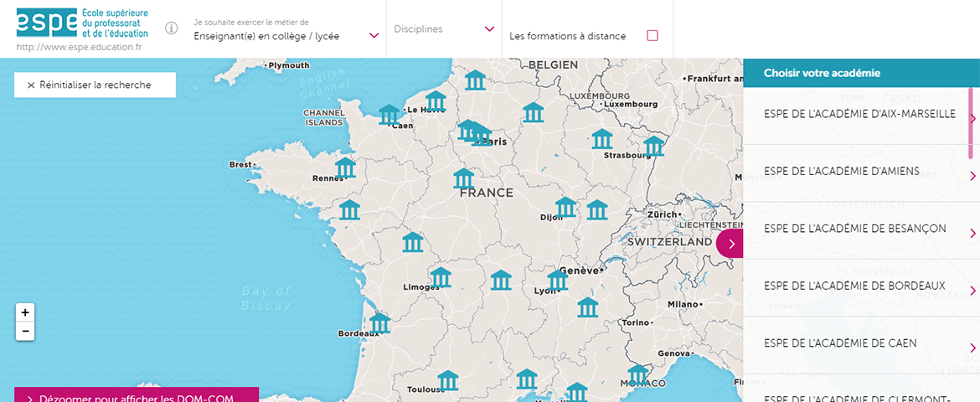Viewport: 980px width, 402px height.
Task: Select the west coast marker south of Rennes
Action: (348, 209)
